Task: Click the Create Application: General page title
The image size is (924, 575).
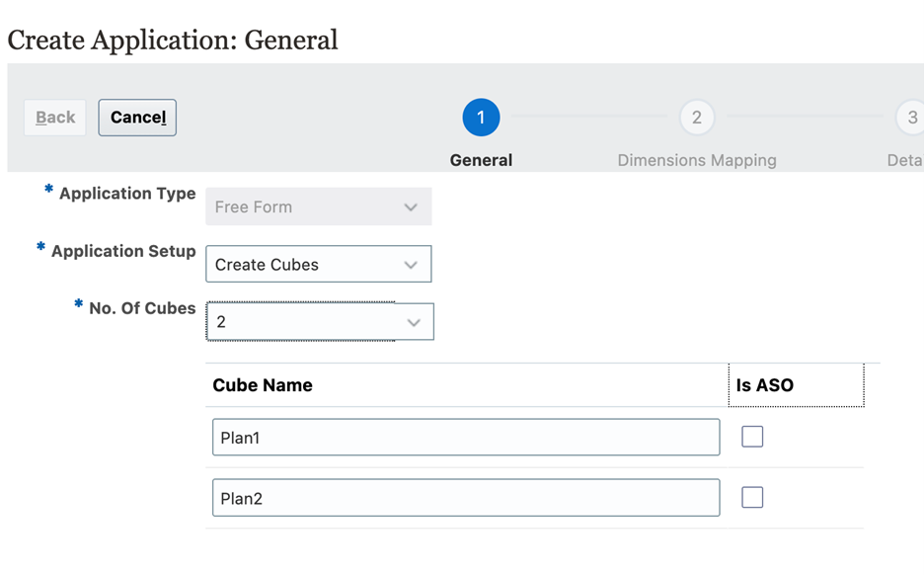Action: [x=173, y=40]
